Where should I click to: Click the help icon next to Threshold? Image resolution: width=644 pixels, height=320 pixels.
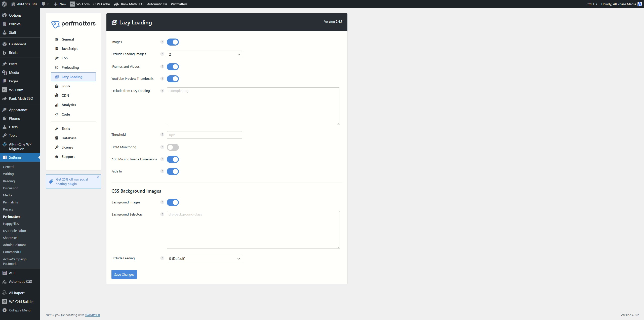click(x=162, y=135)
